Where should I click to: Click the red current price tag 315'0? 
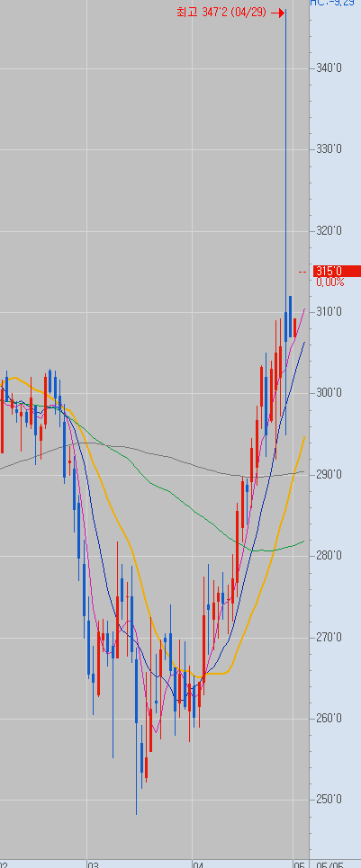(336, 272)
